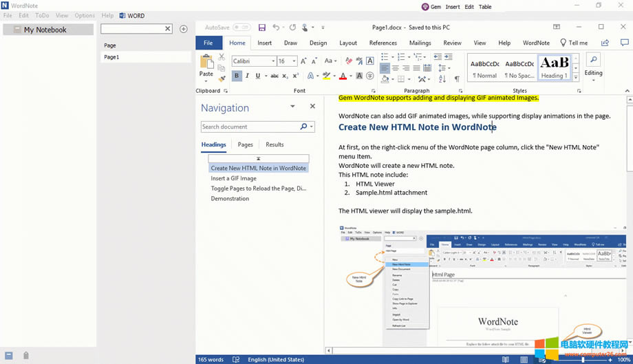Screen dimensions: 633x364
Task: Open the font name Calibri dropdown
Action: pos(272,61)
